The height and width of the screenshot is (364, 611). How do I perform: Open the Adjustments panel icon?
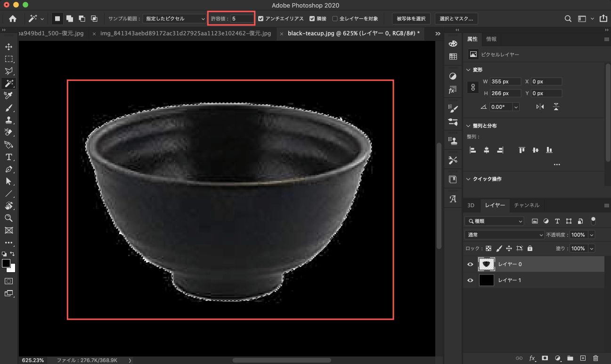tap(453, 76)
